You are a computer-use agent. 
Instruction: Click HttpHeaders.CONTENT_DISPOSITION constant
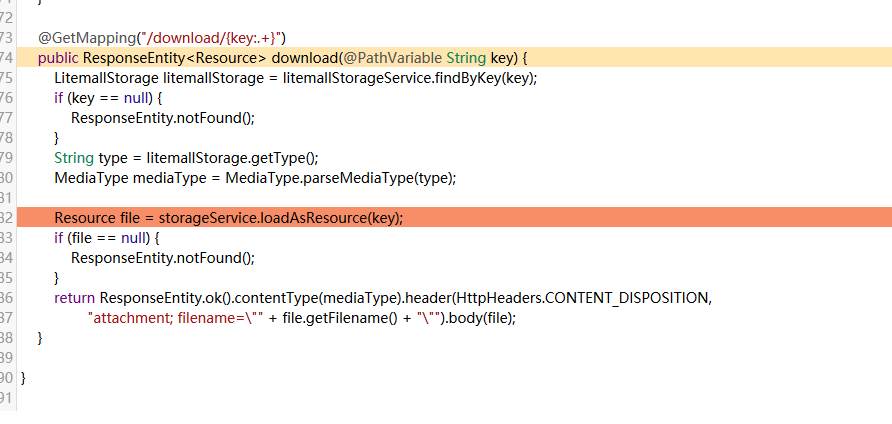coord(583,298)
